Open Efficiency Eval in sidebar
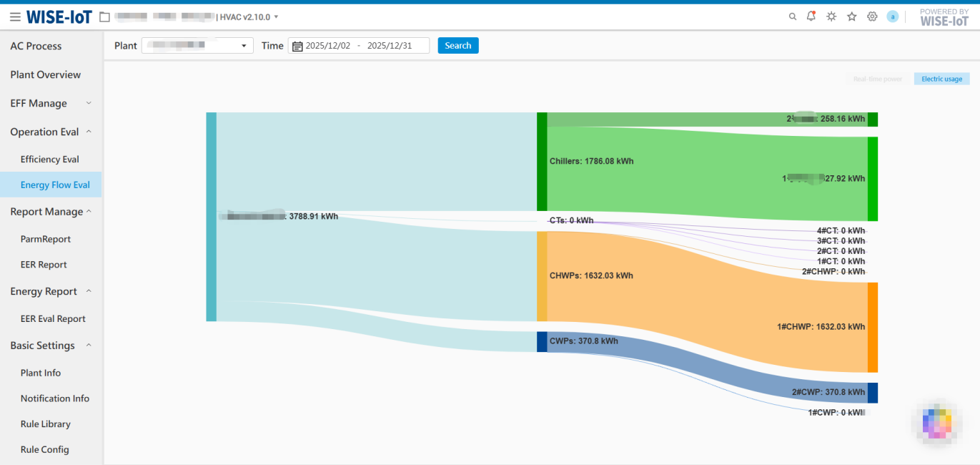The image size is (980, 465). tap(50, 160)
